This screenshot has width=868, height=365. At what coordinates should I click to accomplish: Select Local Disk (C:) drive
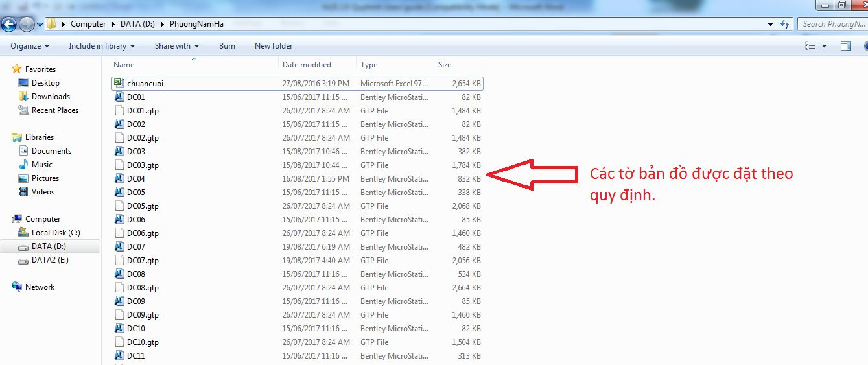pos(56,233)
